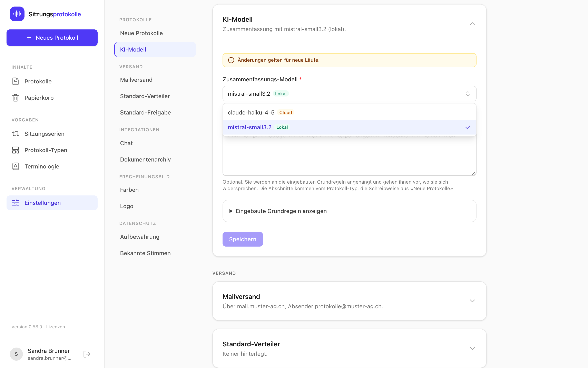Click the S user avatar
588x368 pixels.
[x=16, y=354]
